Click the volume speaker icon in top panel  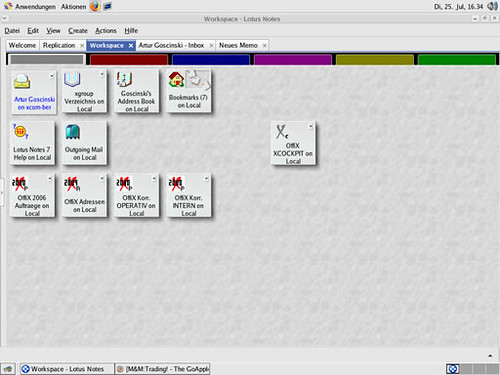pos(492,6)
